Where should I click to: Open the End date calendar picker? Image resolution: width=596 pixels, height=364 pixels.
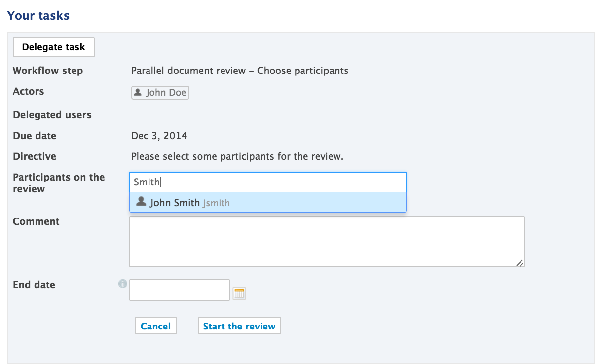pos(239,293)
